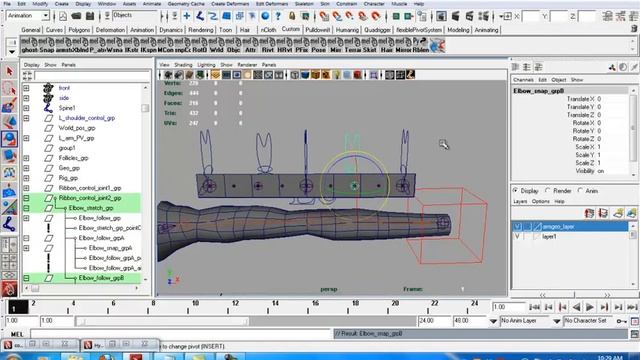Click the lightbulb icon in viewport toolbar
This screenshot has height=360, width=640.
pos(337,75)
